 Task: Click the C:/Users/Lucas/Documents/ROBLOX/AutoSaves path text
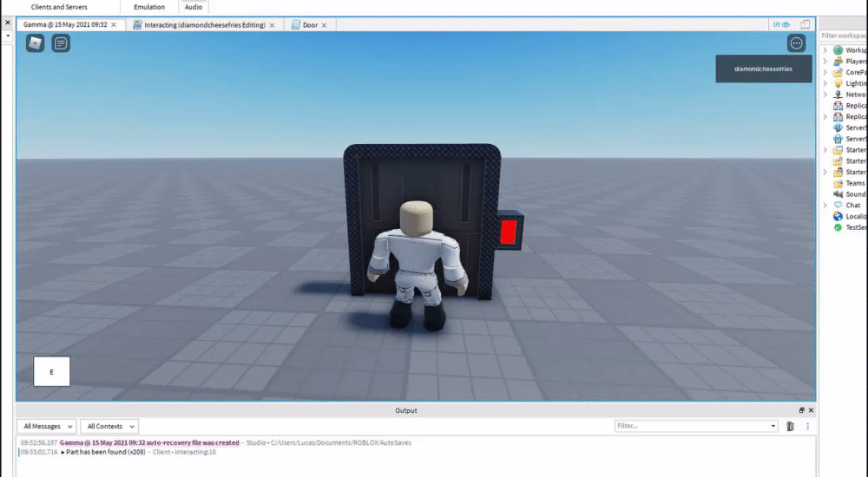pos(341,442)
